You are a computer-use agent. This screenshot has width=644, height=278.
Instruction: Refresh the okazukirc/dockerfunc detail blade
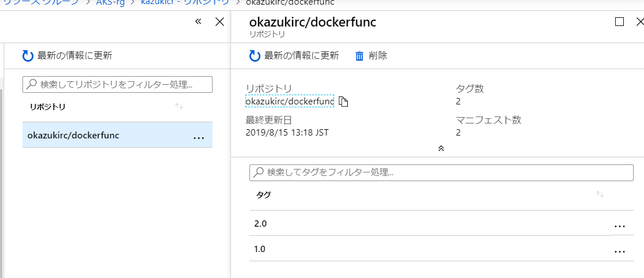[x=294, y=56]
